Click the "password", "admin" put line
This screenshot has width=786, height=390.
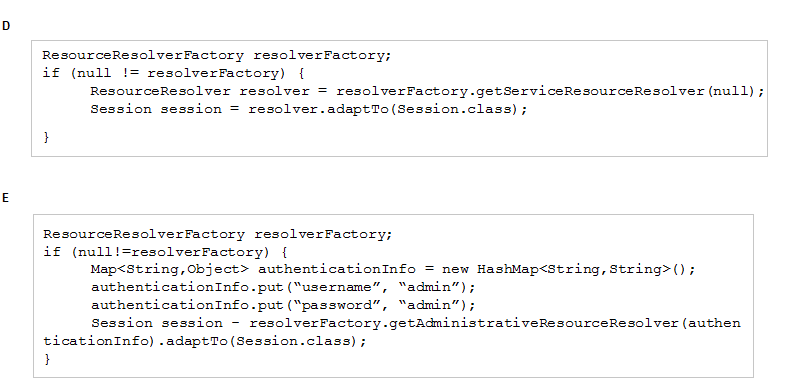point(283,305)
